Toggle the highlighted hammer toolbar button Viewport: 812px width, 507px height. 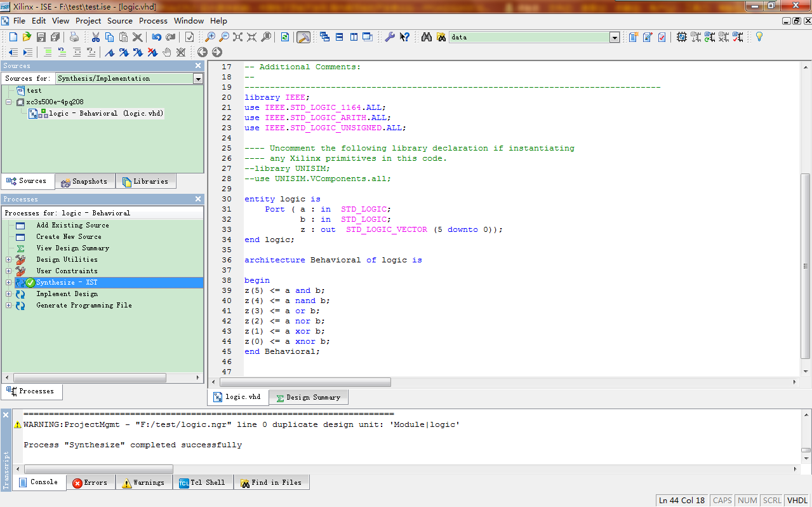(x=303, y=37)
